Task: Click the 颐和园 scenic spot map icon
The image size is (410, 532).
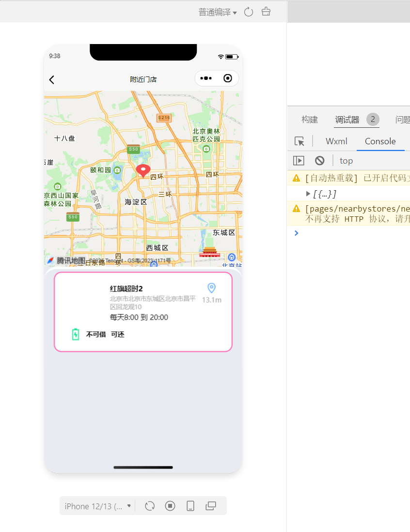Action: [117, 170]
